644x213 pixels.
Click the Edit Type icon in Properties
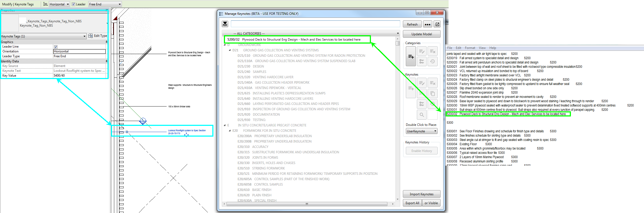(x=91, y=36)
